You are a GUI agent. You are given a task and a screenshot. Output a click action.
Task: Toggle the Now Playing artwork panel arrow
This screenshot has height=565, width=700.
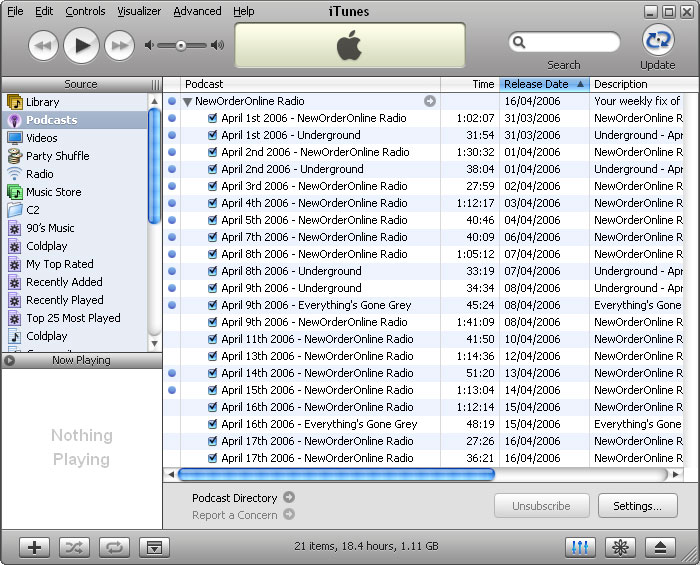(x=10, y=360)
